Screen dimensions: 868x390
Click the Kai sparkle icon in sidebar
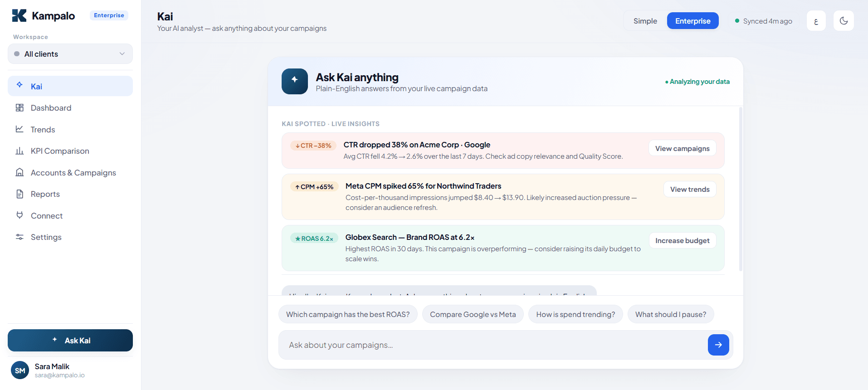[20, 85]
